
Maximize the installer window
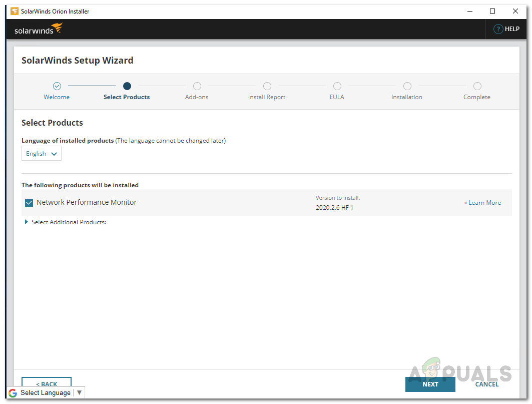492,11
